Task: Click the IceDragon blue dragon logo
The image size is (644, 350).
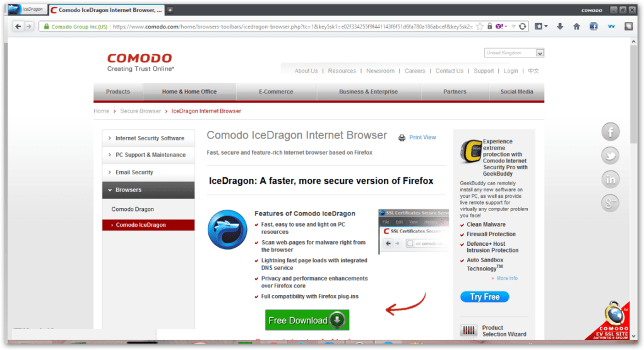Action: (x=227, y=229)
